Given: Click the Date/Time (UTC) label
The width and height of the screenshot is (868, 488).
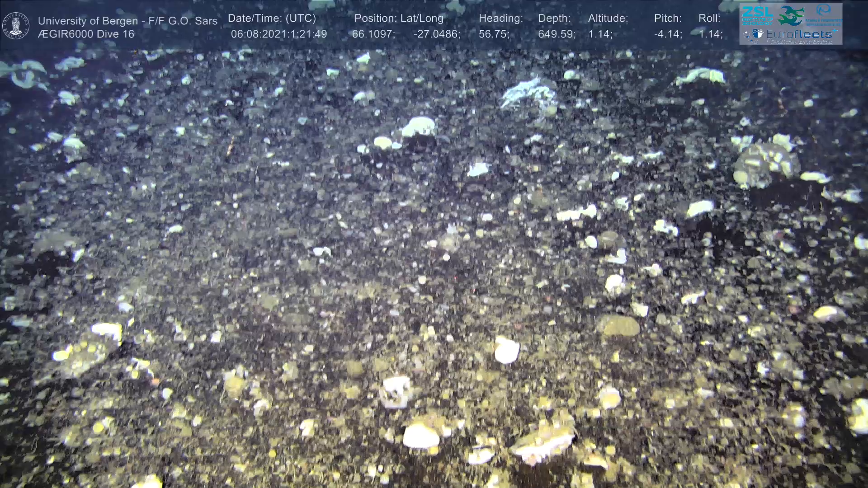Looking at the screenshot, I should [272, 19].
